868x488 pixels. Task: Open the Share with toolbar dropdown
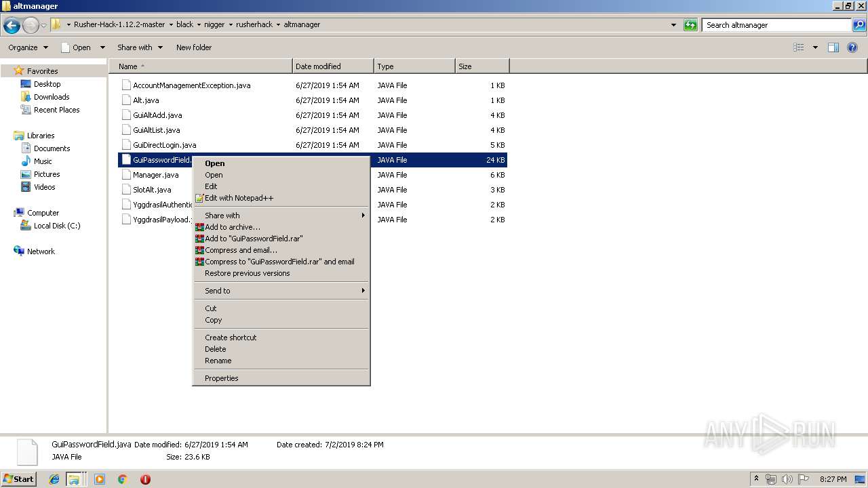point(140,47)
